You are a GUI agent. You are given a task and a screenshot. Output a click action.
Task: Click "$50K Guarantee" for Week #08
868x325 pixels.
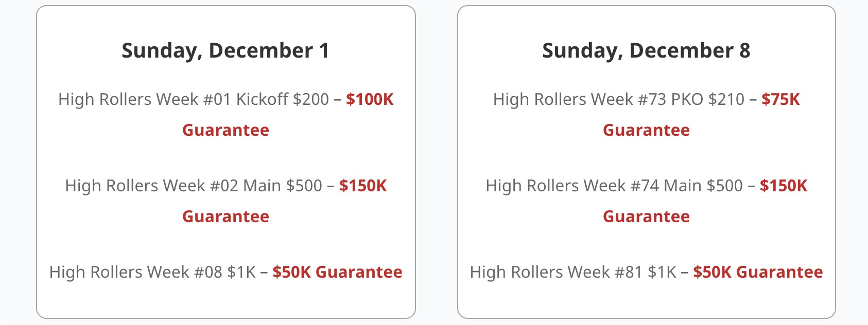tap(337, 272)
